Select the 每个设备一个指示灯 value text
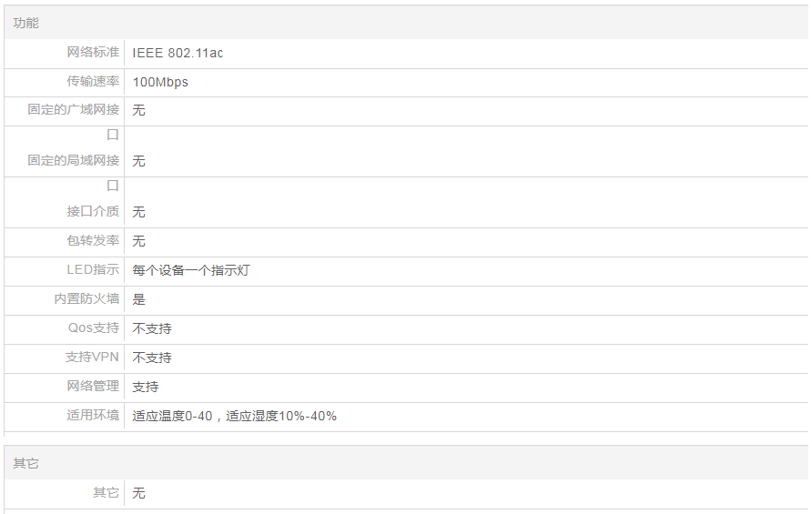The width and height of the screenshot is (812, 514). (x=191, y=270)
